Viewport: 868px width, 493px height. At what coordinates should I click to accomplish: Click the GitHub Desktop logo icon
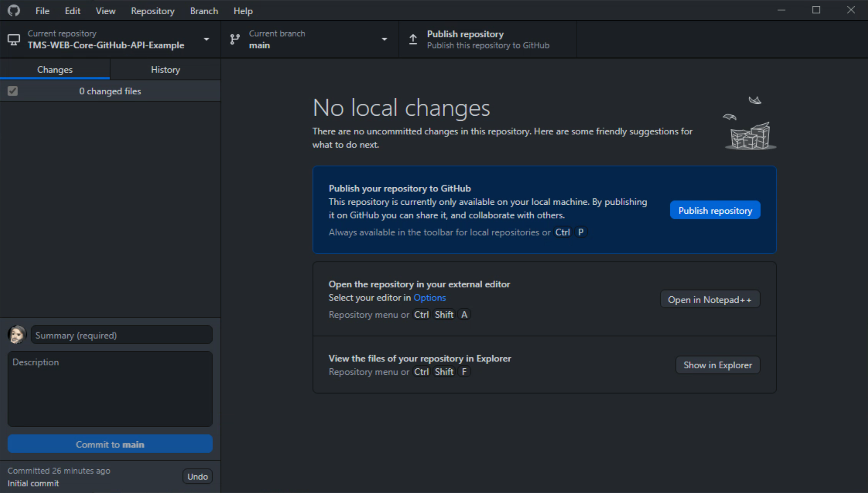pos(15,11)
